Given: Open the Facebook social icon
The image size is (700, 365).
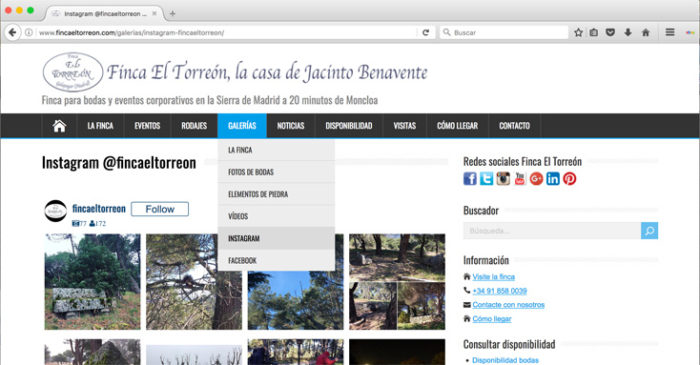Looking at the screenshot, I should click(470, 178).
